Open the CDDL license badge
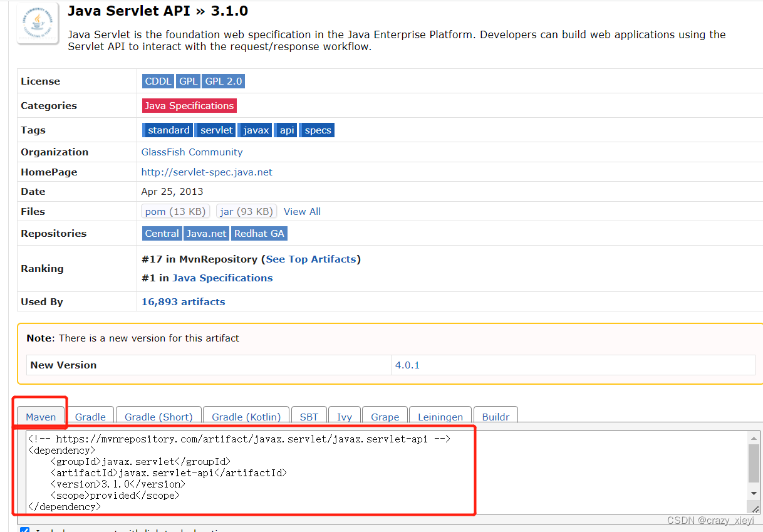 158,81
